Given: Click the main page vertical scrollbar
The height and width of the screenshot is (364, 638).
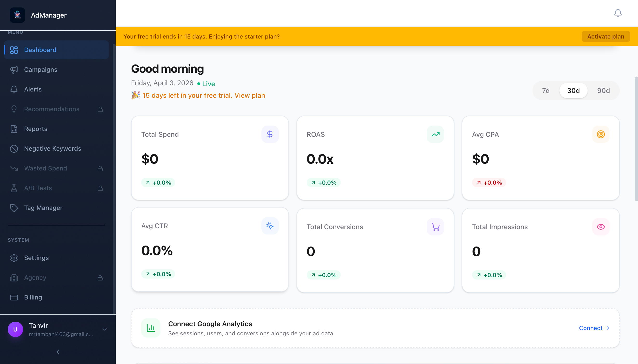Looking at the screenshot, I should [x=636, y=139].
